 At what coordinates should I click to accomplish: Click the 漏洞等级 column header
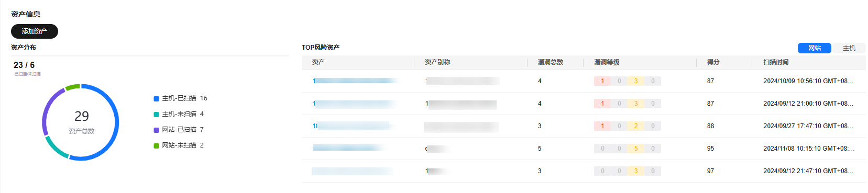pyautogui.click(x=607, y=62)
